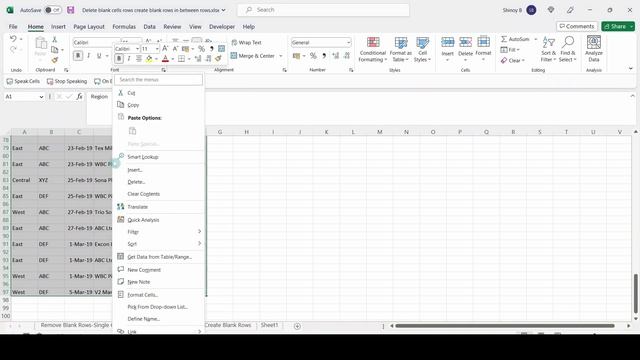Open font color dropdown arrow in mini toolbar
The height and width of the screenshot is (360, 640).
[x=173, y=59]
